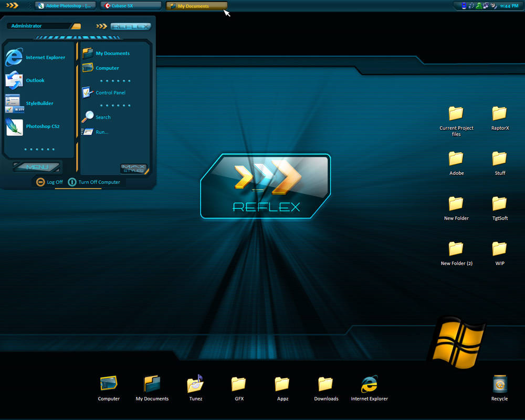Open Appz folder on desktop
Viewport: 525px width, 420px height.
pyautogui.click(x=282, y=388)
